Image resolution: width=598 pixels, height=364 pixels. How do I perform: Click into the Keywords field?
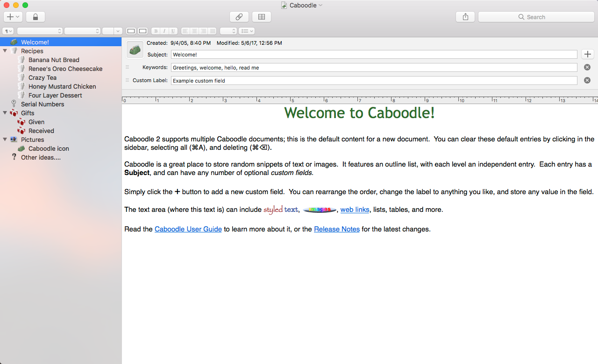coord(374,68)
